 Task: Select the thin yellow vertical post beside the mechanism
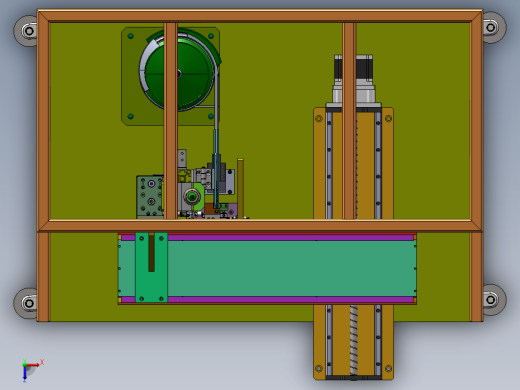pos(240,188)
